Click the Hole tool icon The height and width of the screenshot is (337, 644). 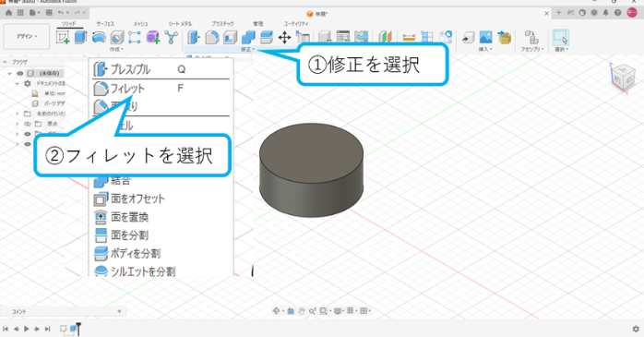coord(117,38)
